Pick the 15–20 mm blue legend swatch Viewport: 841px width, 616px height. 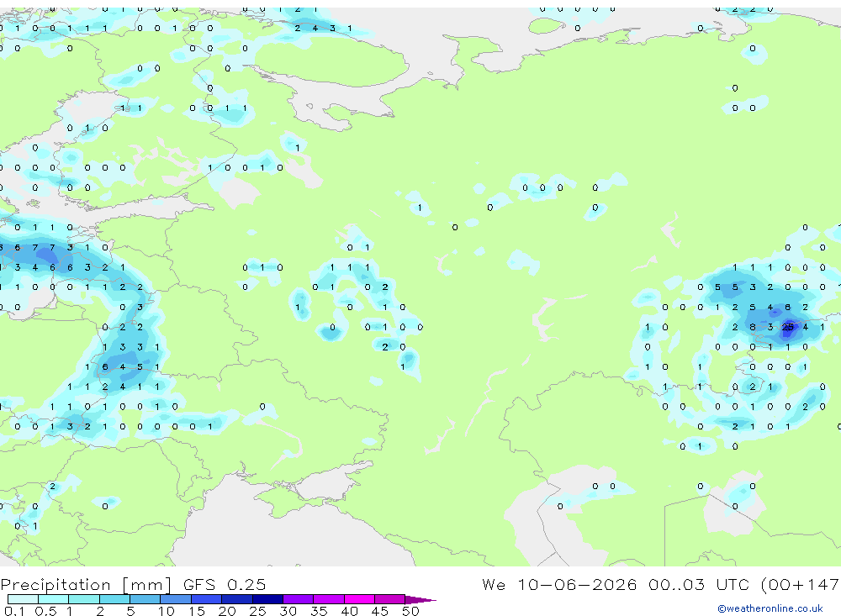pos(207,599)
